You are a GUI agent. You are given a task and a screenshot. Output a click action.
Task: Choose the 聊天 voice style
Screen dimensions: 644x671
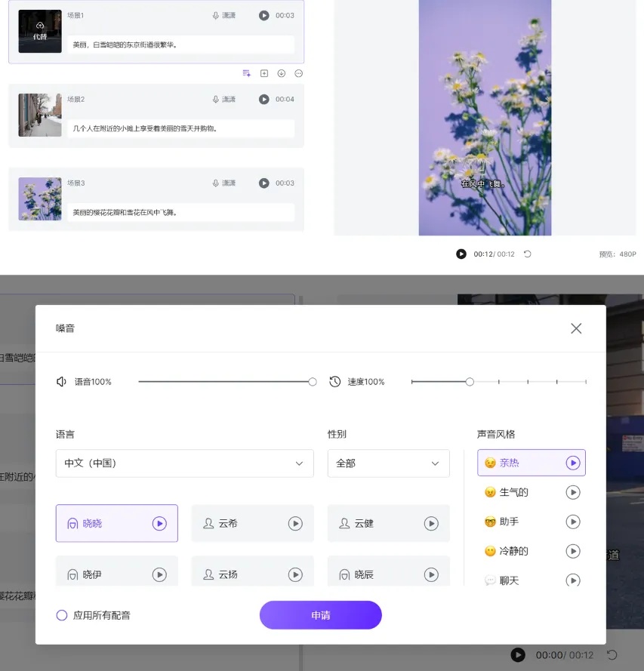click(x=532, y=580)
